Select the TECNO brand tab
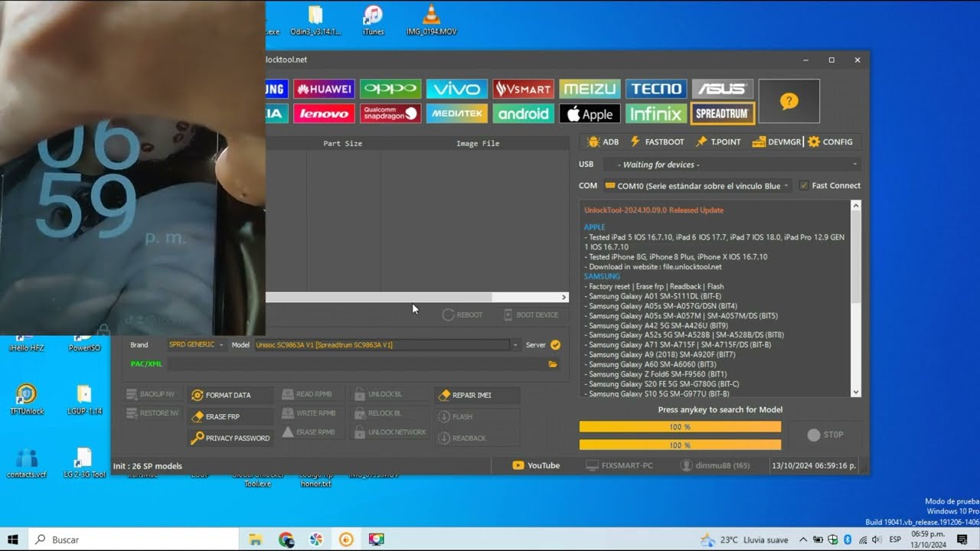This screenshot has width=980, height=551. [656, 89]
